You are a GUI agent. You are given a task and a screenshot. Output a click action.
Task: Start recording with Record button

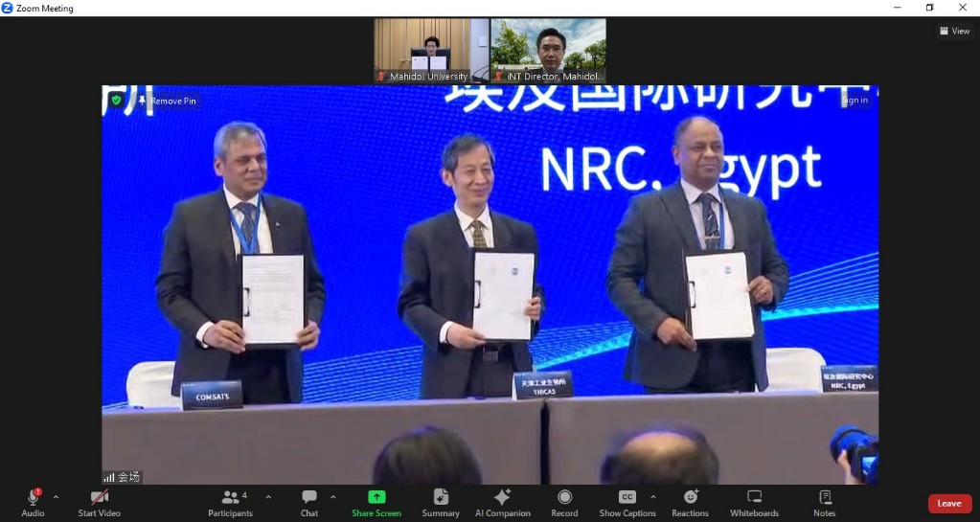tap(564, 503)
